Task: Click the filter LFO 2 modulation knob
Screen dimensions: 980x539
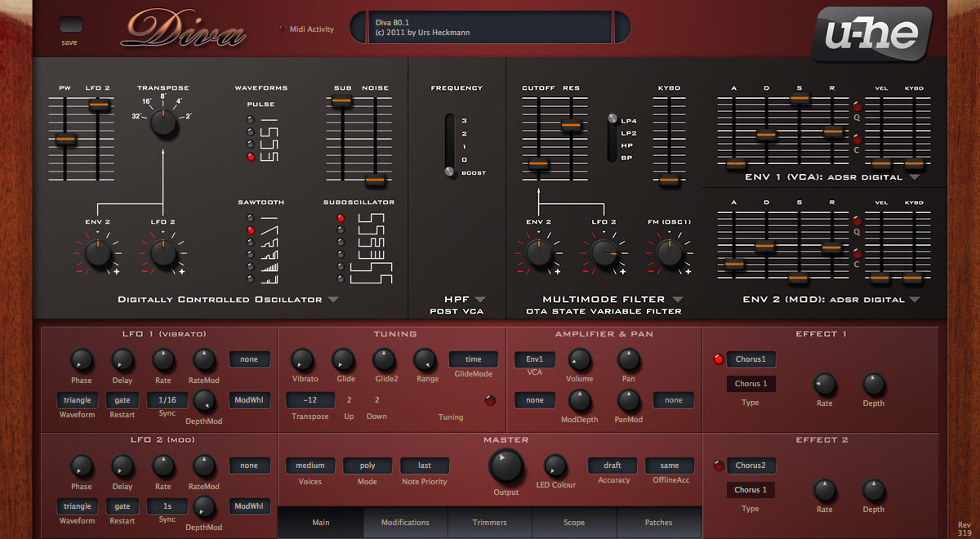Action: 604,254
